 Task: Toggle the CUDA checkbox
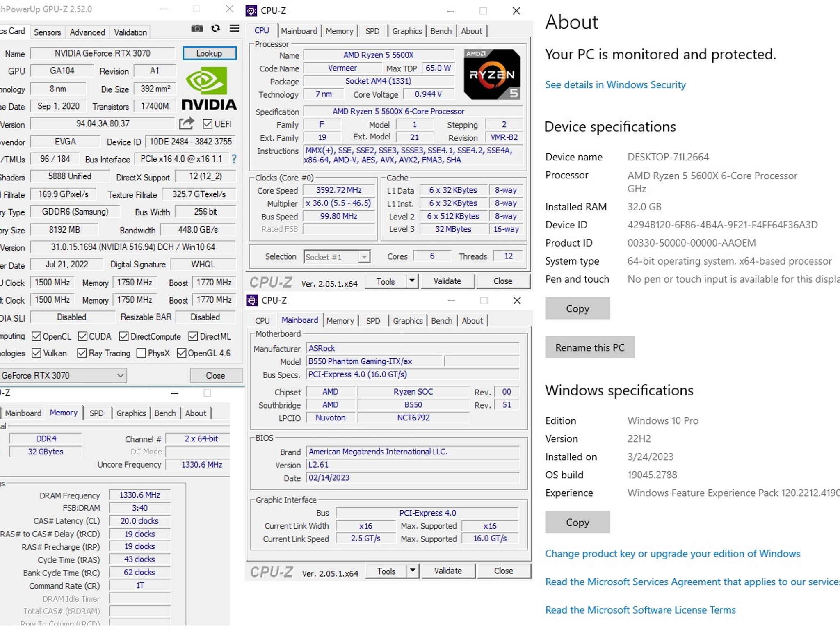tap(82, 336)
